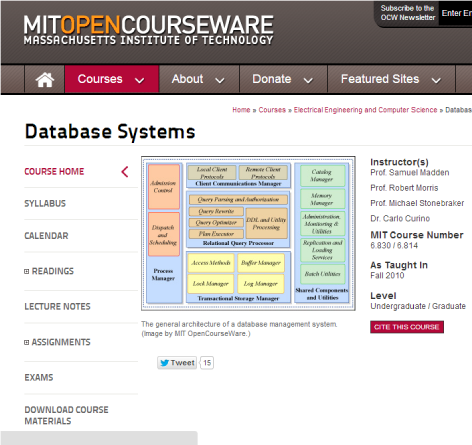Click the image caption about general architecture
The width and height of the screenshot is (472, 445).
coord(239,329)
